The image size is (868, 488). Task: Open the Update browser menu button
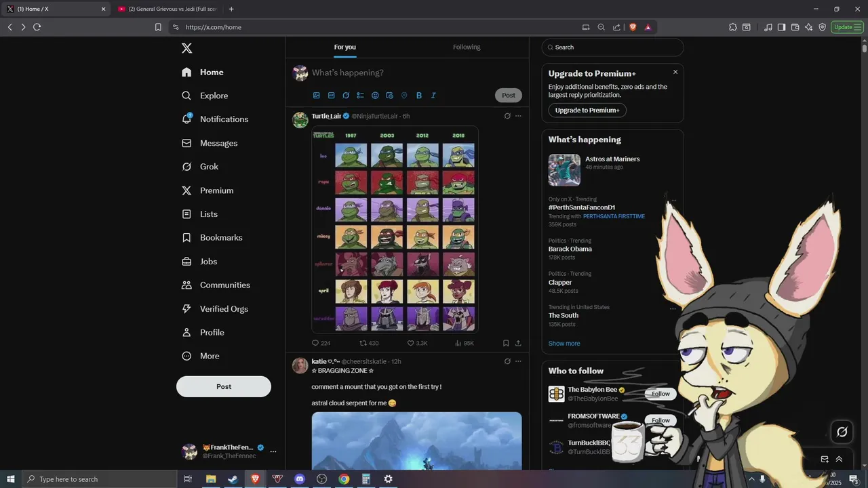coord(847,27)
